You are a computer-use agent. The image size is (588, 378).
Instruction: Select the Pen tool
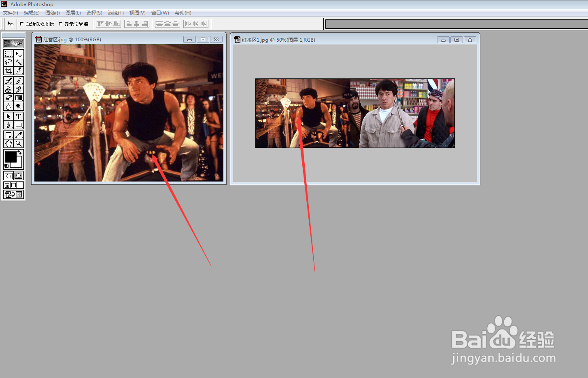(8, 125)
